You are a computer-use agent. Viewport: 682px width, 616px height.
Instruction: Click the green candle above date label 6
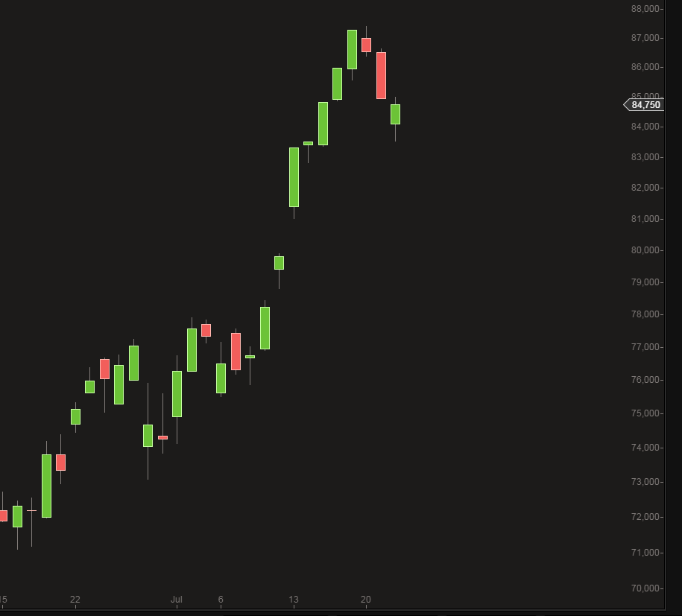221,378
